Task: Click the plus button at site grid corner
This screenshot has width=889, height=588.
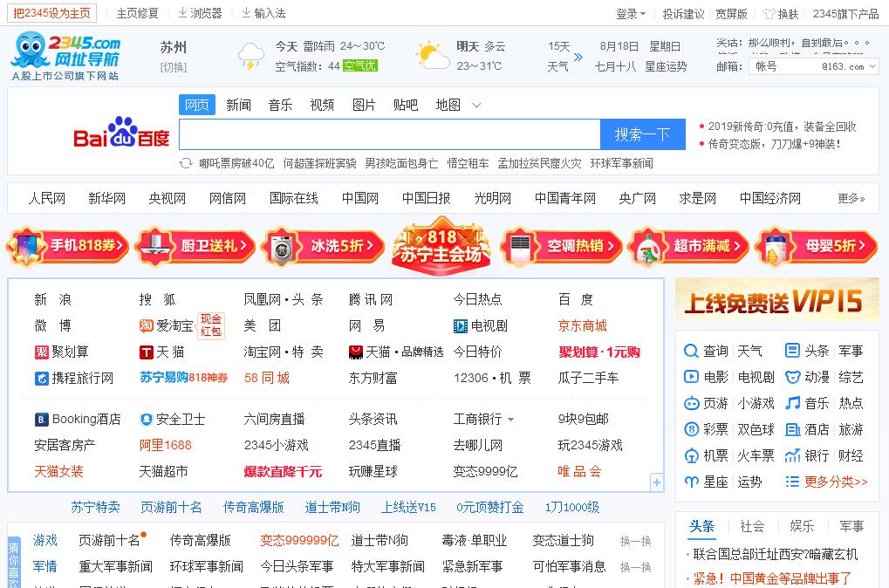Action: click(x=656, y=482)
